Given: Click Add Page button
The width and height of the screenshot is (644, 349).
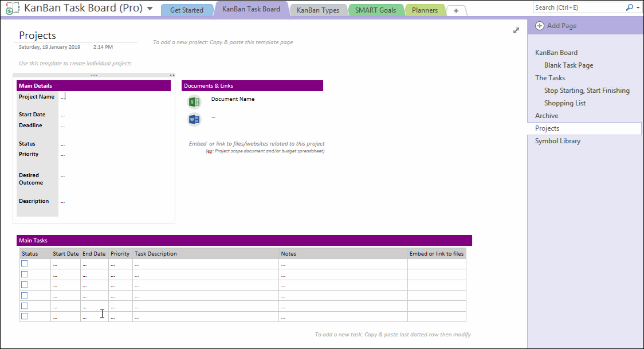Looking at the screenshot, I should 556,25.
